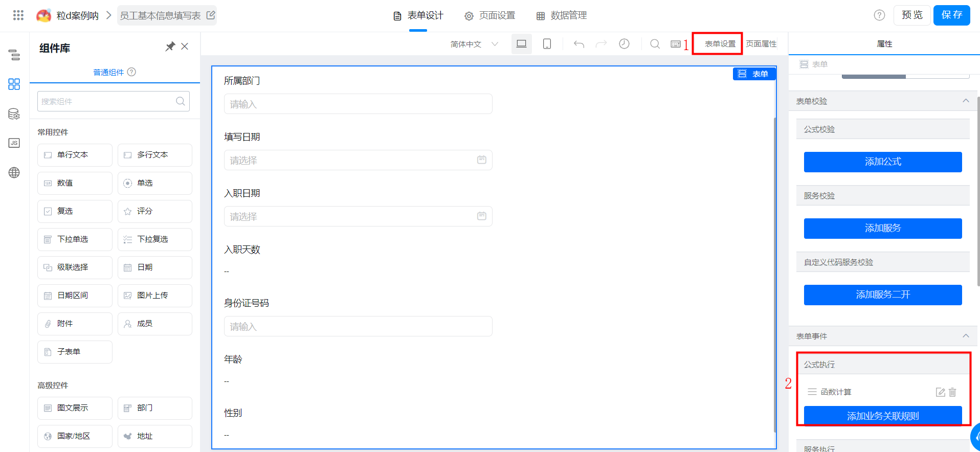This screenshot has height=452, width=980.
Task: Select the 多行文本 component
Action: [155, 155]
